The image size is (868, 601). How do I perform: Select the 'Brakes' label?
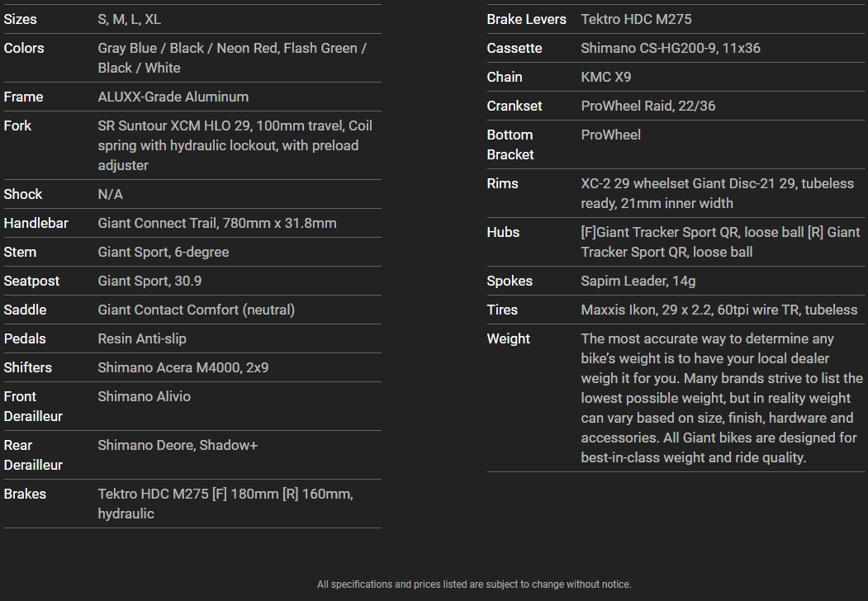[25, 494]
